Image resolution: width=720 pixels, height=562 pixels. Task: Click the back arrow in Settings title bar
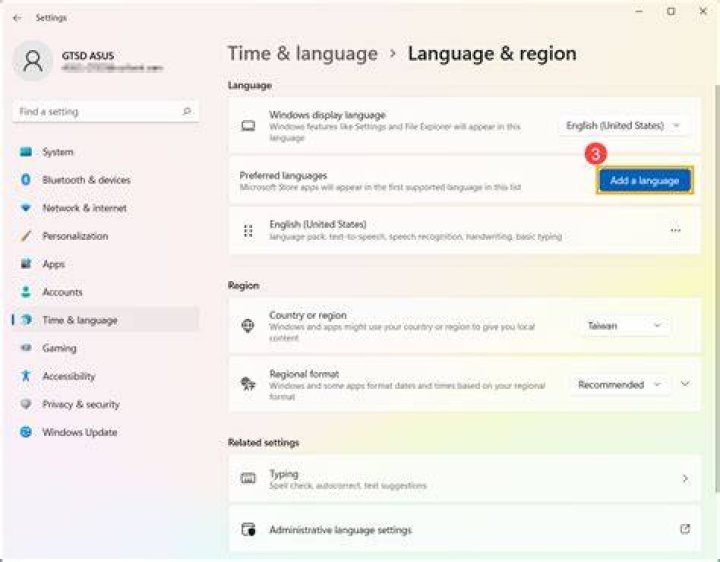pyautogui.click(x=17, y=18)
